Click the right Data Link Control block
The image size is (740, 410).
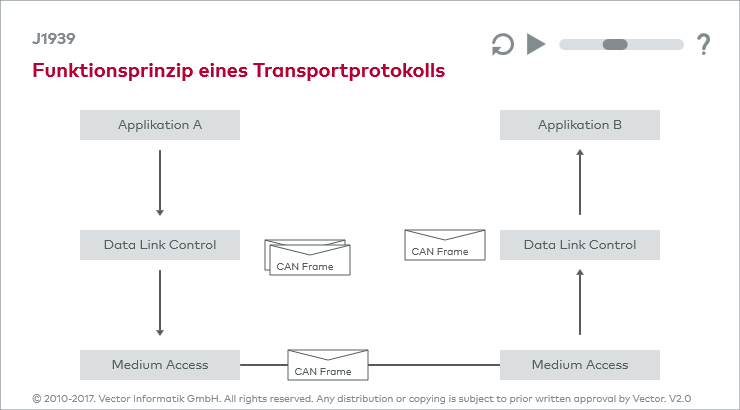click(x=580, y=245)
